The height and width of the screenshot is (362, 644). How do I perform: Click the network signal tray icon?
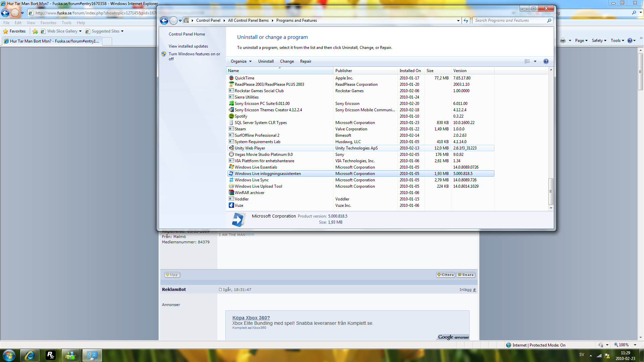(599, 355)
